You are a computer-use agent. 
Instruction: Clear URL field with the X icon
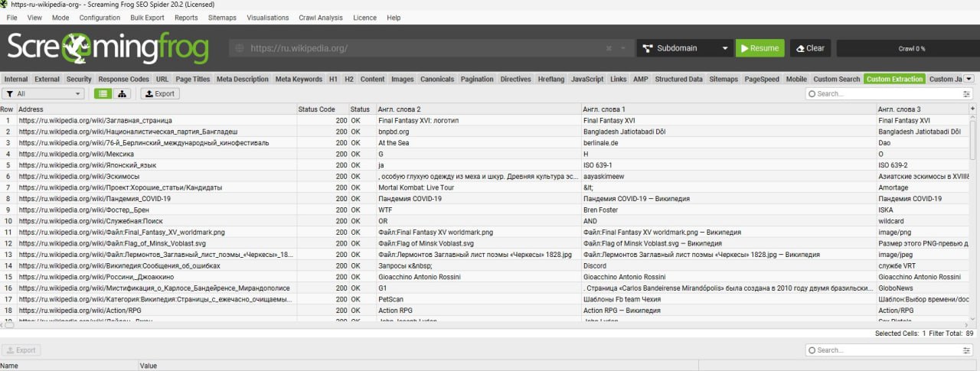coord(609,48)
